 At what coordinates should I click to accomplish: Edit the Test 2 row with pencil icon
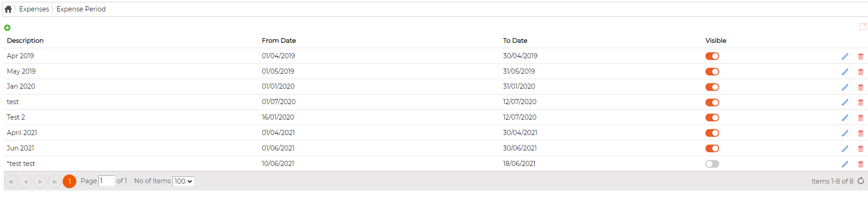coord(845,118)
